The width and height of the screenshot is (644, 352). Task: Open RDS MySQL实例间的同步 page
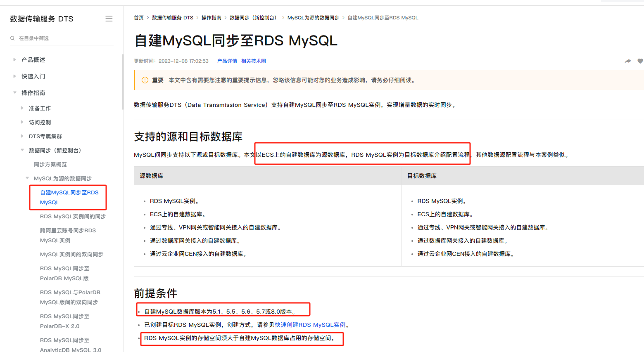pyautogui.click(x=73, y=216)
